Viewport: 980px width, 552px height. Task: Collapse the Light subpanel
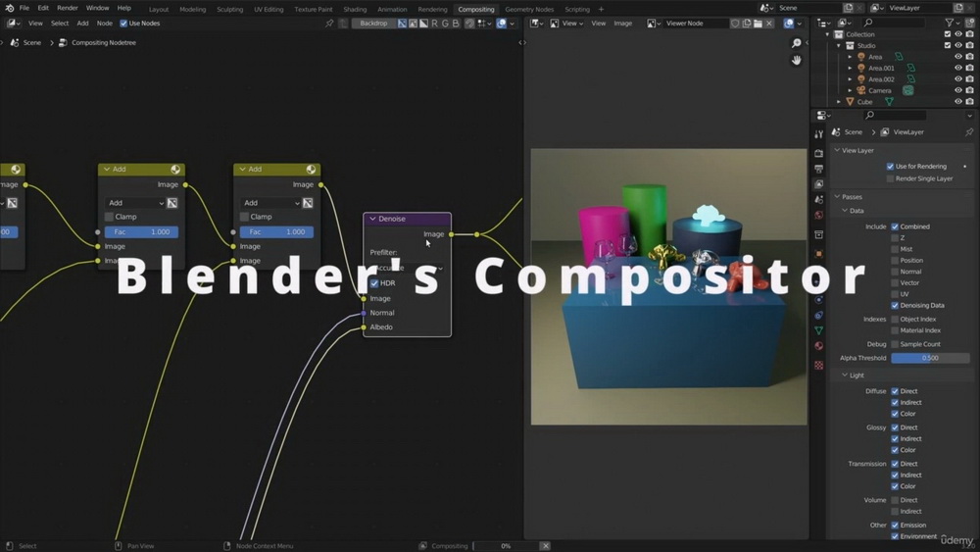(845, 376)
